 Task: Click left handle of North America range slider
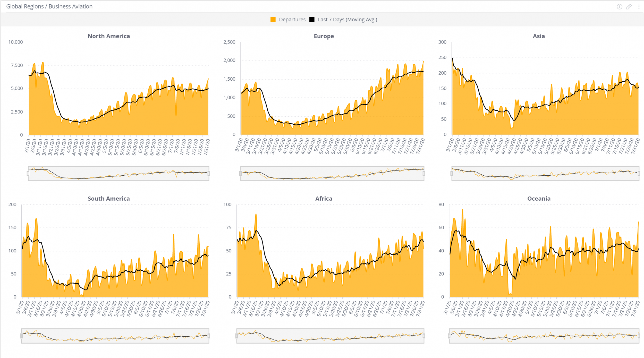28,174
